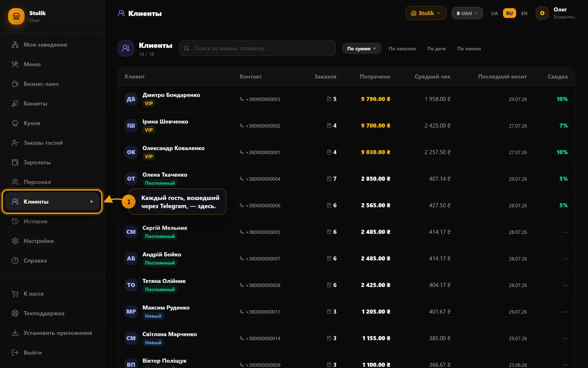Sort clients По заказам
The width and height of the screenshot is (588, 368).
[402, 49]
